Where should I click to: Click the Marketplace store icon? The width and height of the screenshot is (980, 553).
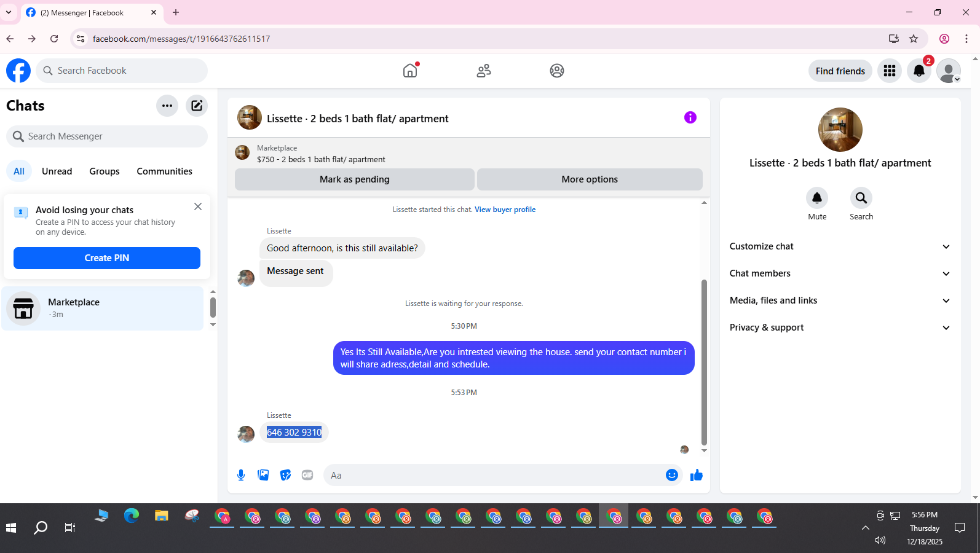click(23, 308)
